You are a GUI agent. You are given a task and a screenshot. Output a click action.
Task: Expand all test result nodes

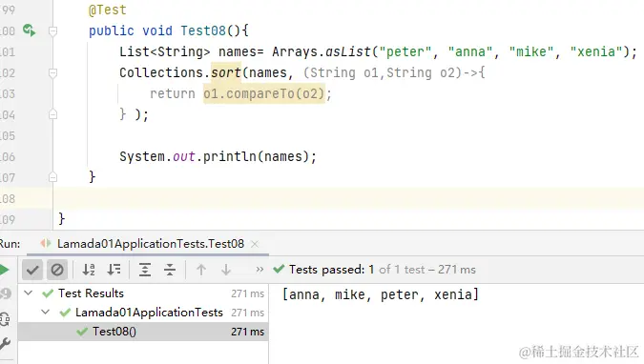pyautogui.click(x=145, y=270)
